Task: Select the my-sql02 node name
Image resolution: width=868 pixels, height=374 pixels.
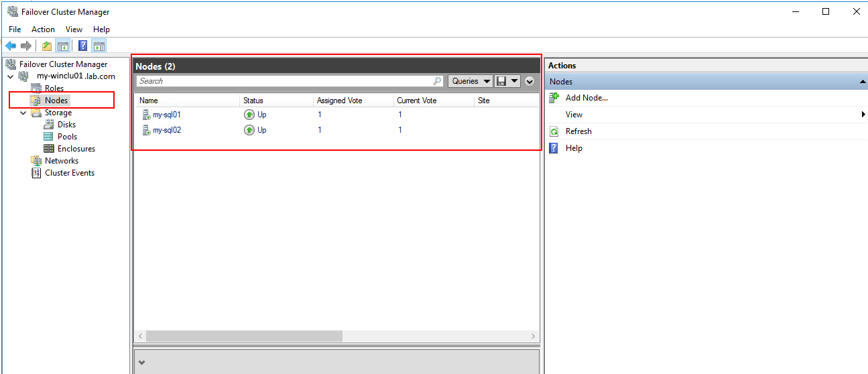Action: 167,130
